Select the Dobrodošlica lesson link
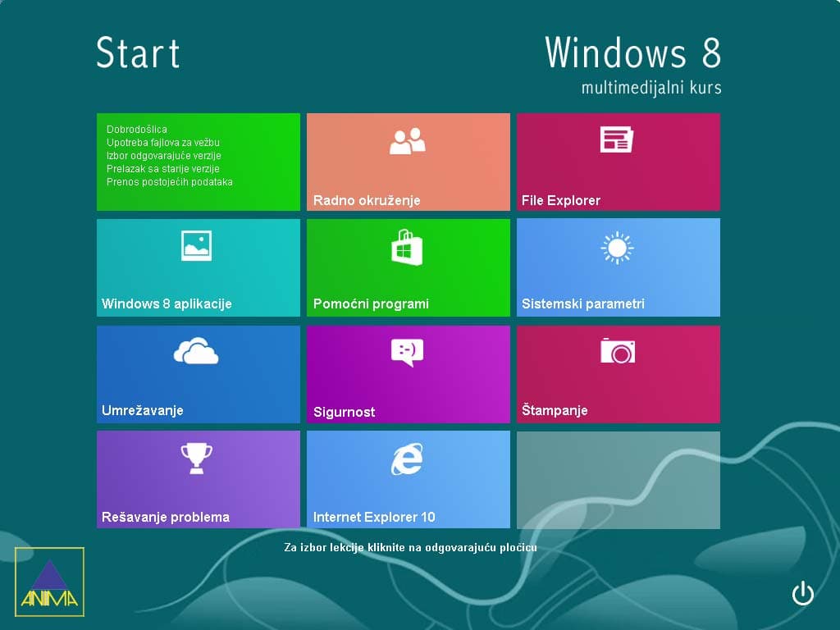The height and width of the screenshot is (630, 840). (136, 129)
